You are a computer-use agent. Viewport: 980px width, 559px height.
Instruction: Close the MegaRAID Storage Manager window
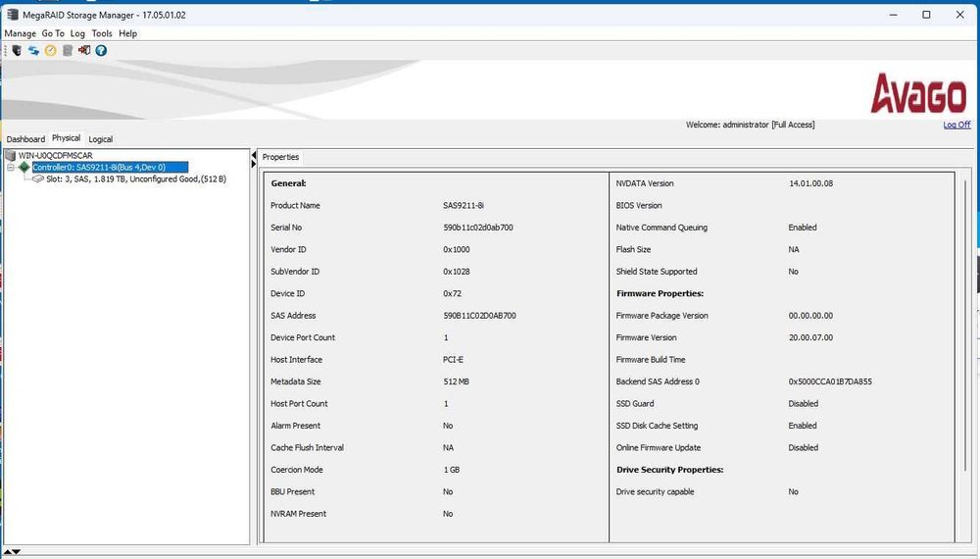(960, 15)
